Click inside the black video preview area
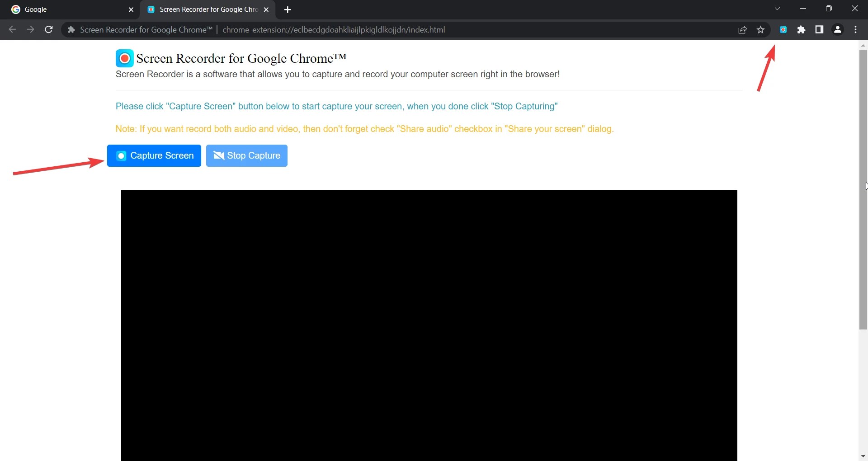Screen dimensions: 868x461 (x=429, y=325)
